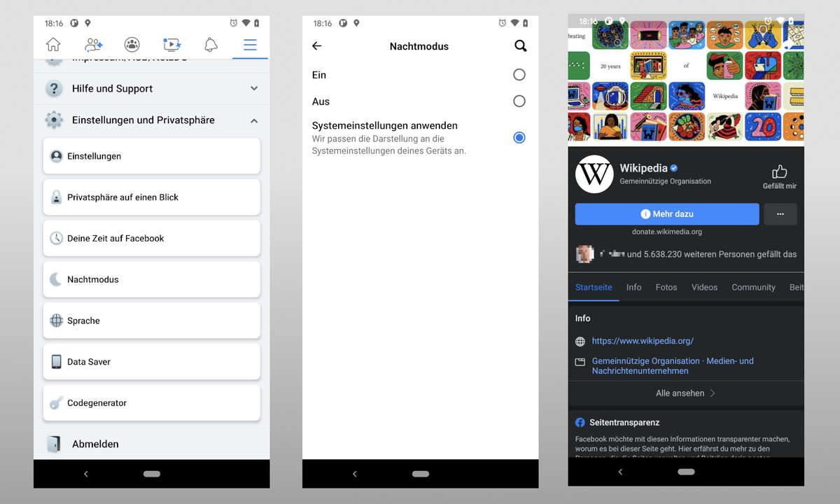840x504 pixels.
Task: Open the hamburger menu tab
Action: pyautogui.click(x=250, y=45)
